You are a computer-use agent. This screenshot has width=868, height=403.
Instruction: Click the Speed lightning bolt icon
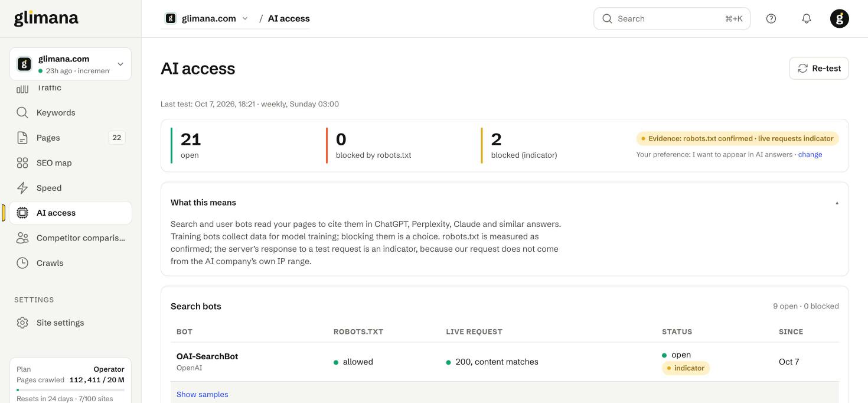click(22, 188)
